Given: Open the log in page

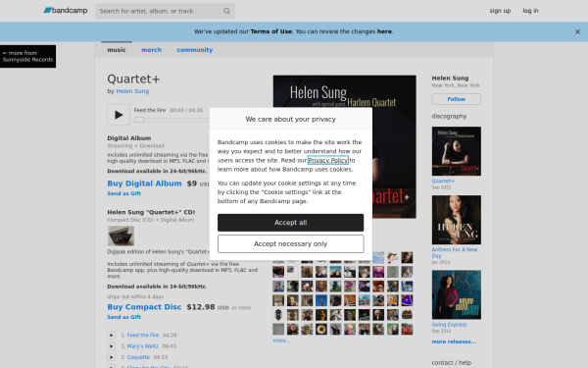Looking at the screenshot, I should [530, 11].
